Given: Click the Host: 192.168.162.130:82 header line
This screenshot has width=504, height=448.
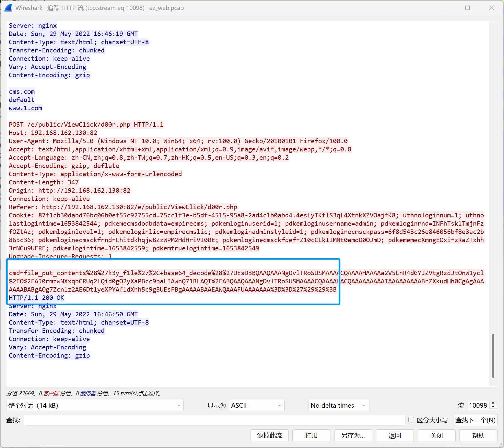Looking at the screenshot, I should pos(53,133).
